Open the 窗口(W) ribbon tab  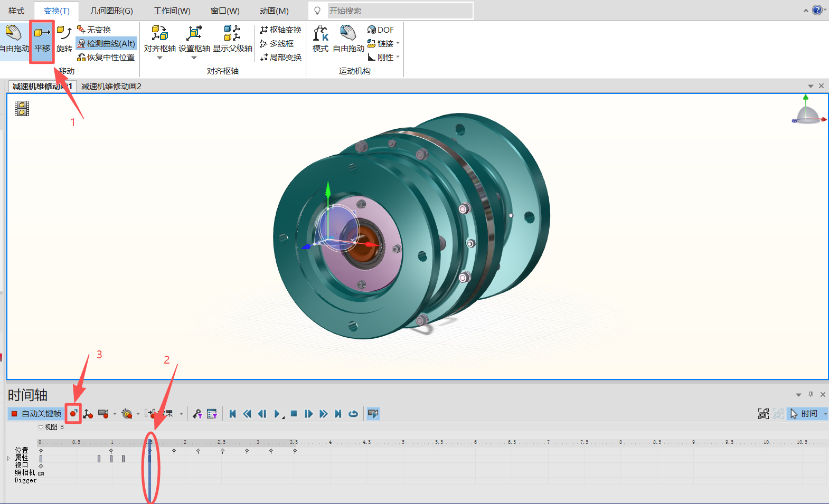click(225, 11)
